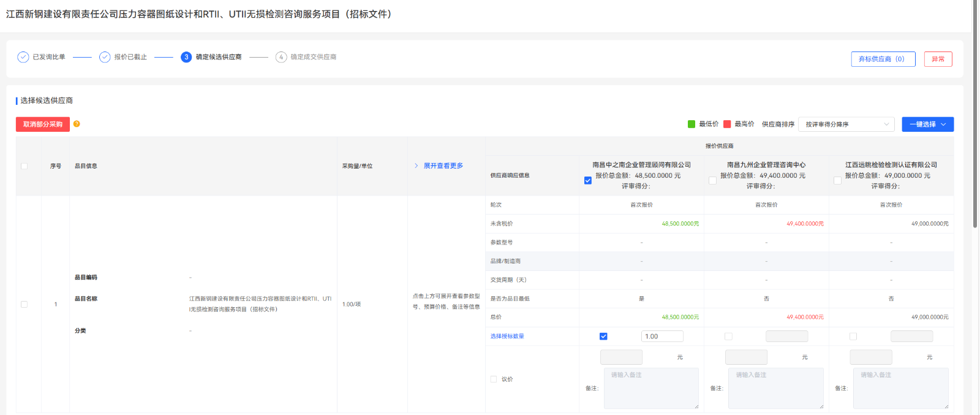The height and width of the screenshot is (415, 980).
Task: Check supplier 南昌九州企业管理咨询中心 header checkbox
Action: (x=712, y=181)
